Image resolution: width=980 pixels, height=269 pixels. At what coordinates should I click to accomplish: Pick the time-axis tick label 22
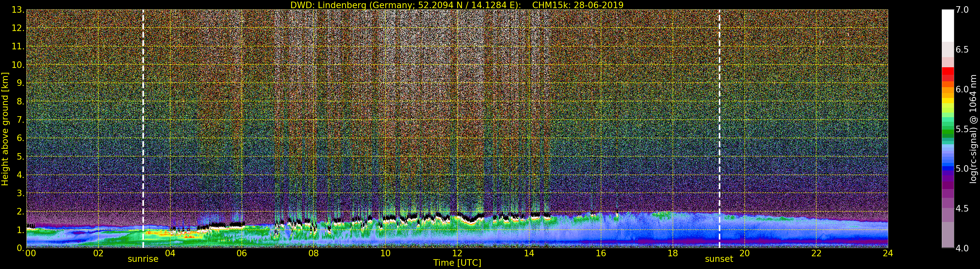pyautogui.click(x=816, y=253)
